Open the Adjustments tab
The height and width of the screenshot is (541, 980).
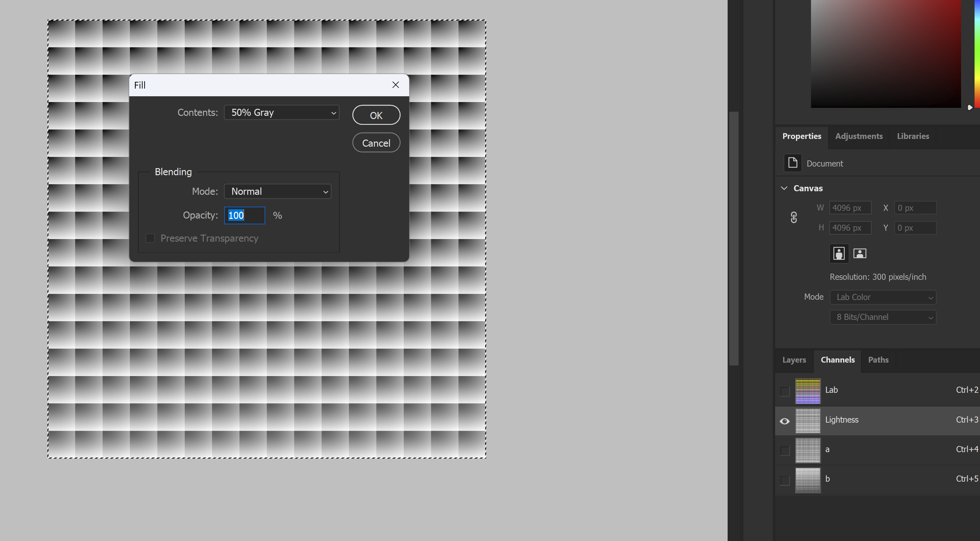pyautogui.click(x=859, y=136)
